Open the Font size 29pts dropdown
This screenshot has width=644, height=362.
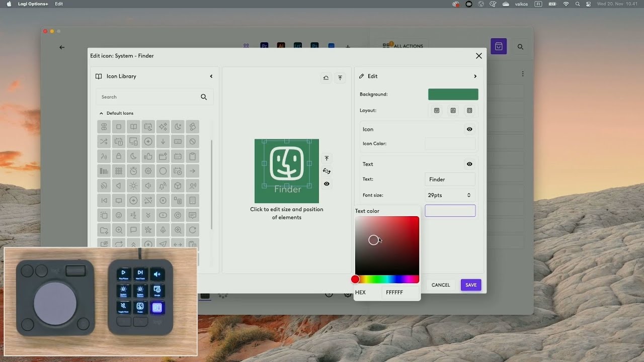click(450, 195)
